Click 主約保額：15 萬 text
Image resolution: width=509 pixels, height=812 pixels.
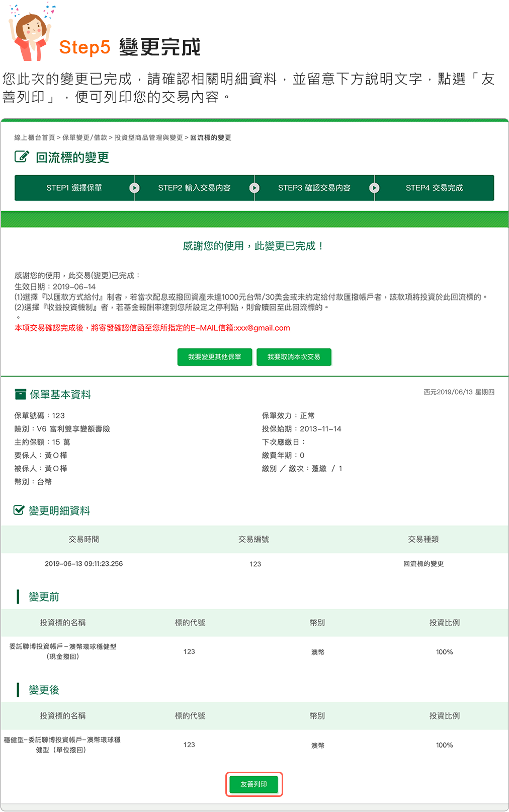pos(42,442)
